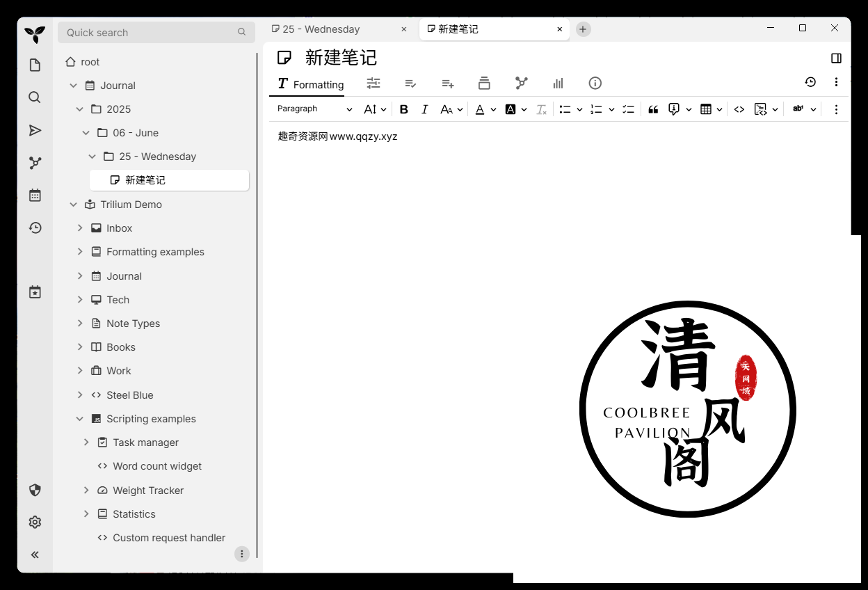Screen dimensions: 868x590
Task: Expand the Tech note
Action: 80,300
